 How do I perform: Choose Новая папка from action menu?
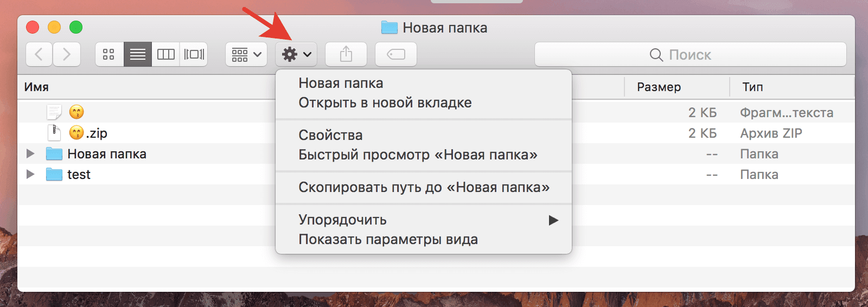coord(341,84)
